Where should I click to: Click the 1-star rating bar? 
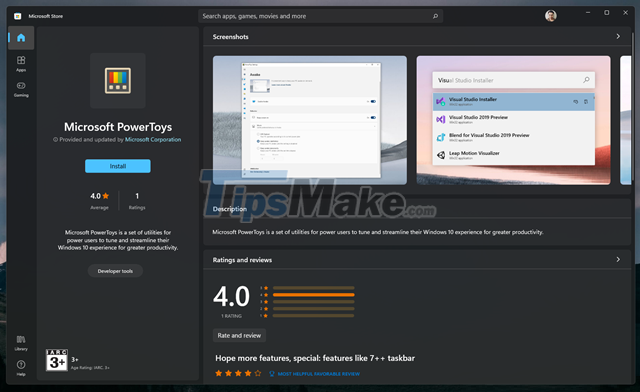click(313, 316)
